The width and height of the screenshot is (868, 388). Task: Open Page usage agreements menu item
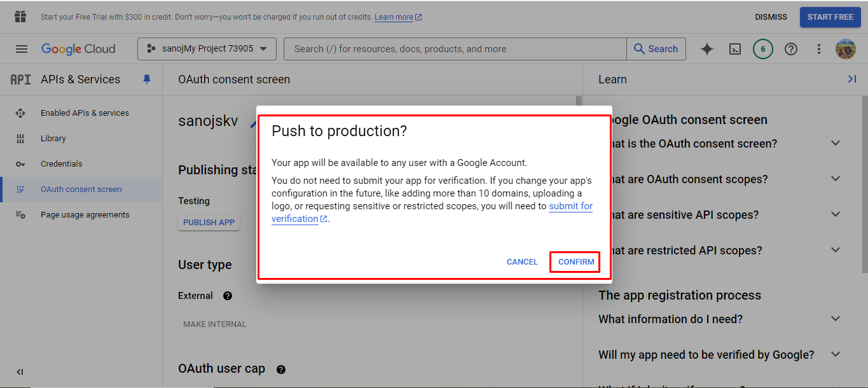click(x=81, y=215)
